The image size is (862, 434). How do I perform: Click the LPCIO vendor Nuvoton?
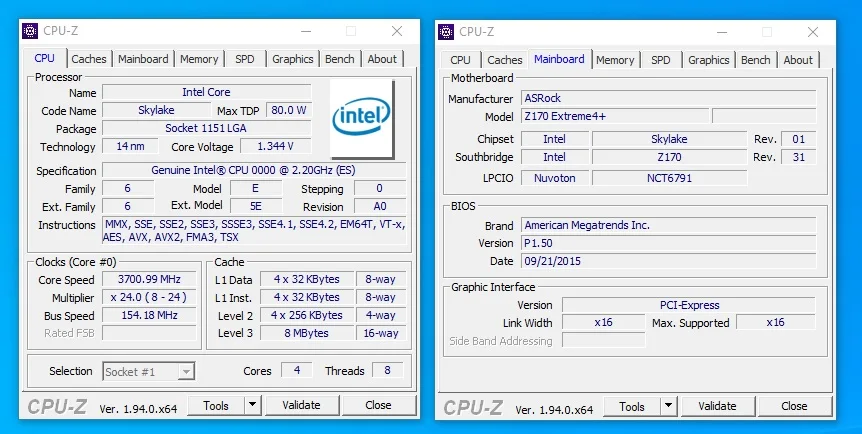coord(555,178)
